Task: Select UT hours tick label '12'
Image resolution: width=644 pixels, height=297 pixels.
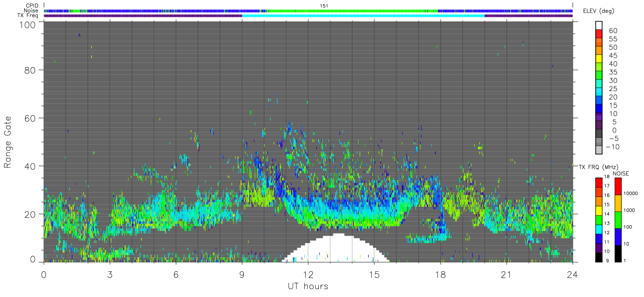Action: click(308, 274)
